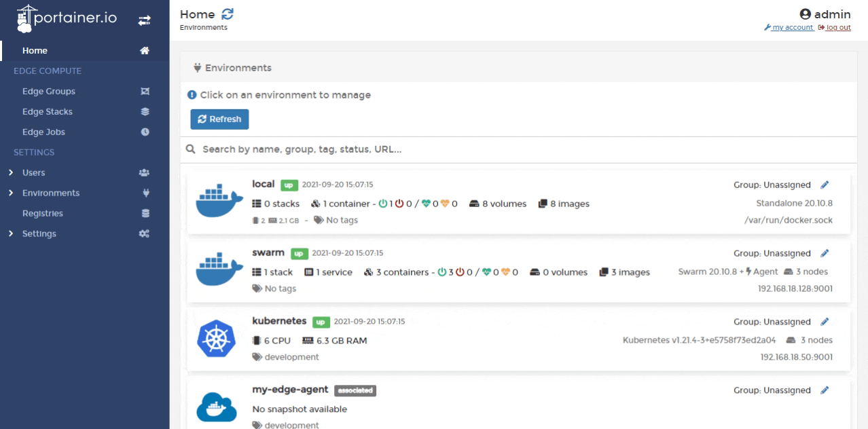This screenshot has width=868, height=429.
Task: Click the search magnifier icon
Action: point(191,149)
